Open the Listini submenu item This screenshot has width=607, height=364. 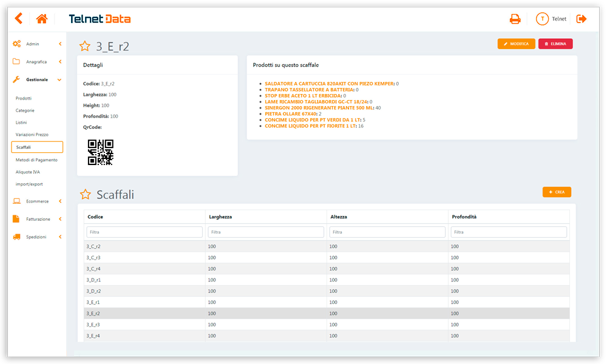click(21, 122)
